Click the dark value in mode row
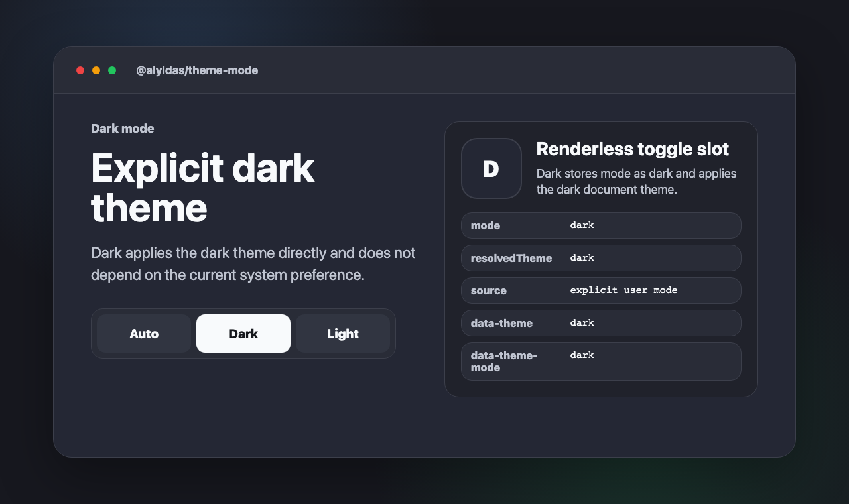 [582, 225]
